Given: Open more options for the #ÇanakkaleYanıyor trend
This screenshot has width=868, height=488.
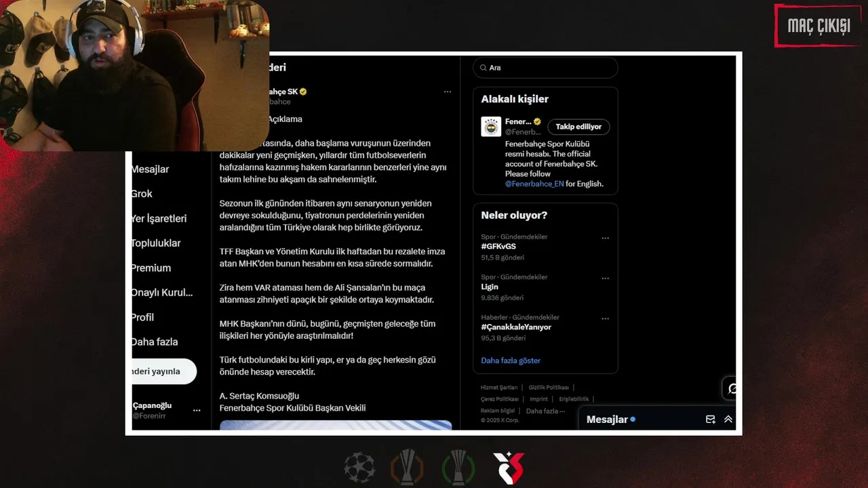Looking at the screenshot, I should [606, 319].
